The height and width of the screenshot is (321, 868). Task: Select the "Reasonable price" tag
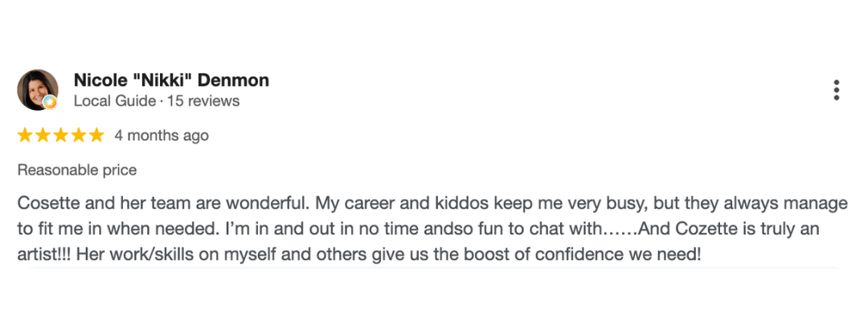pyautogui.click(x=77, y=170)
